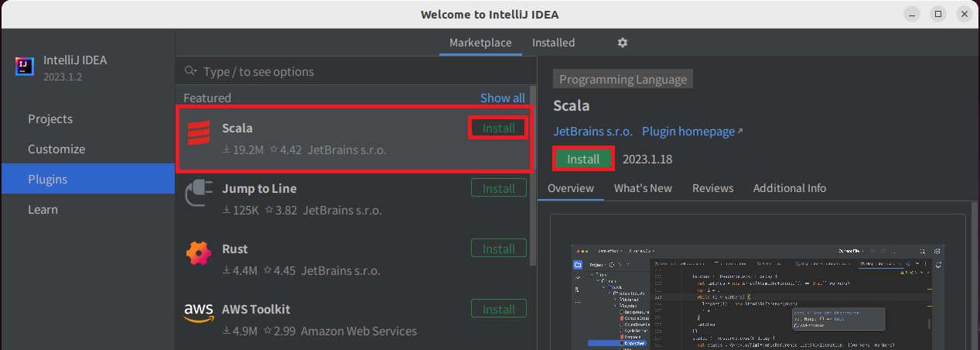
Task: Install the Rust plugin
Action: (x=499, y=249)
